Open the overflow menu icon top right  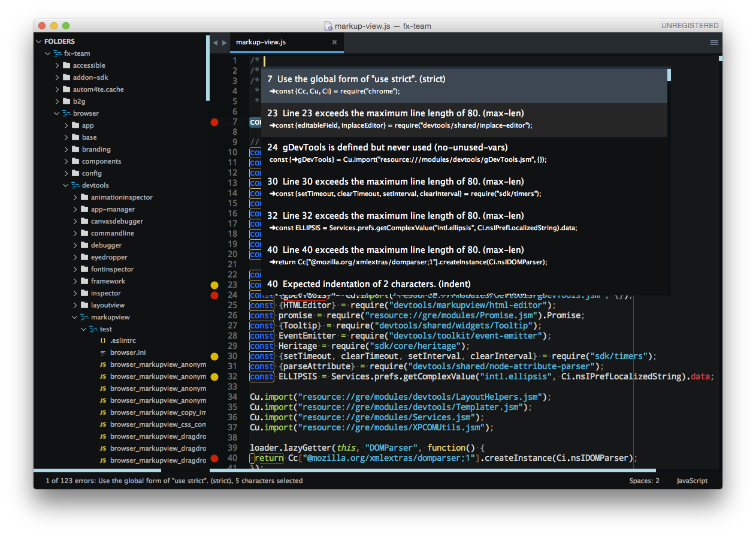(x=715, y=43)
